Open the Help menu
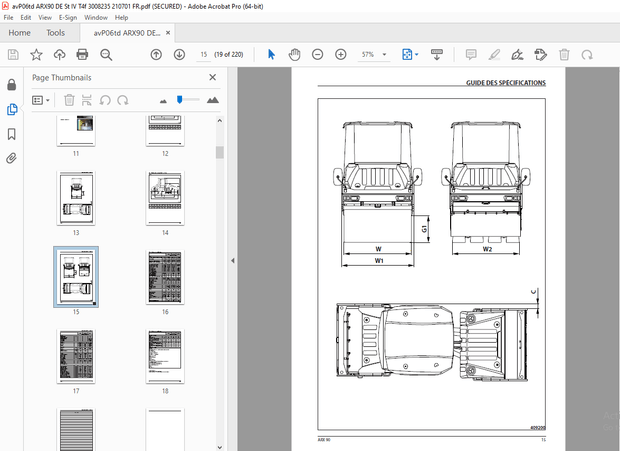 tap(121, 17)
